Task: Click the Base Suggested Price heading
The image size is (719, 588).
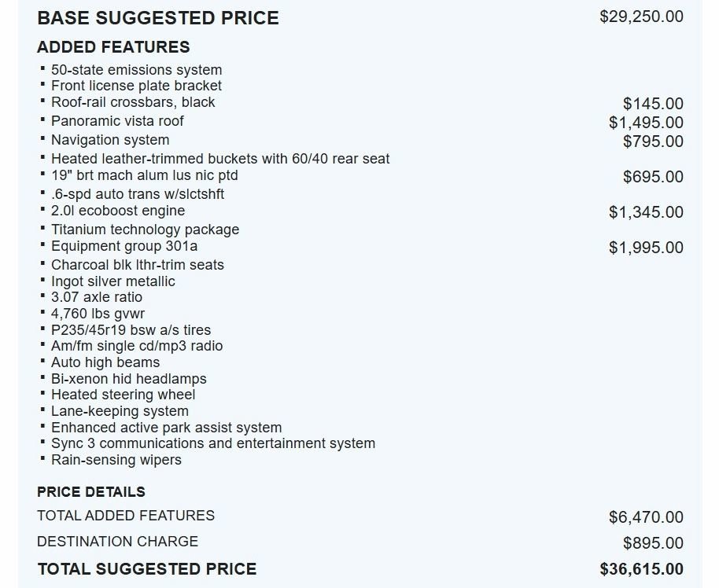Action: click(x=158, y=18)
